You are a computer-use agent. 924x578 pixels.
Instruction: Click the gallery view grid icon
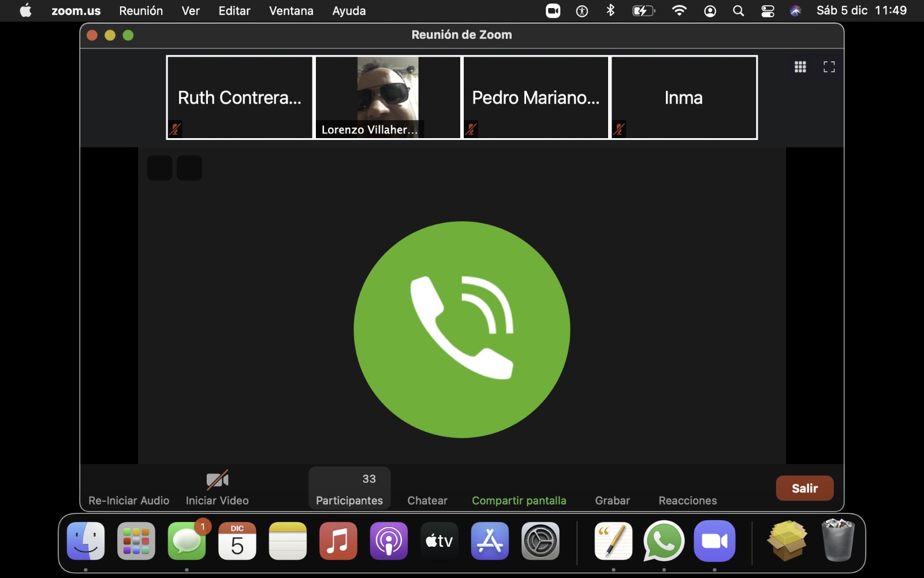point(800,67)
